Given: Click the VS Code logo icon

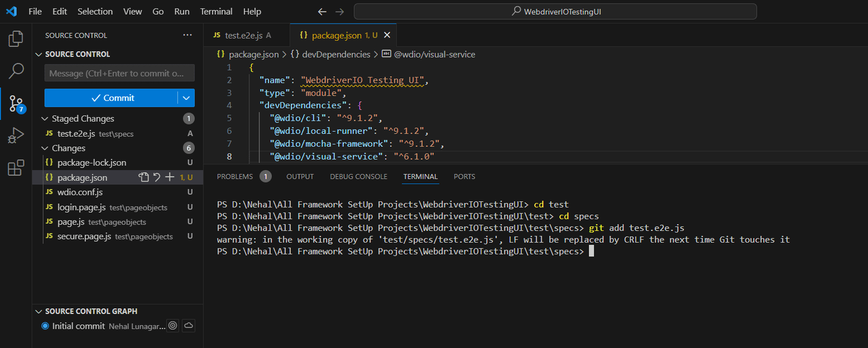Looking at the screenshot, I should point(11,11).
